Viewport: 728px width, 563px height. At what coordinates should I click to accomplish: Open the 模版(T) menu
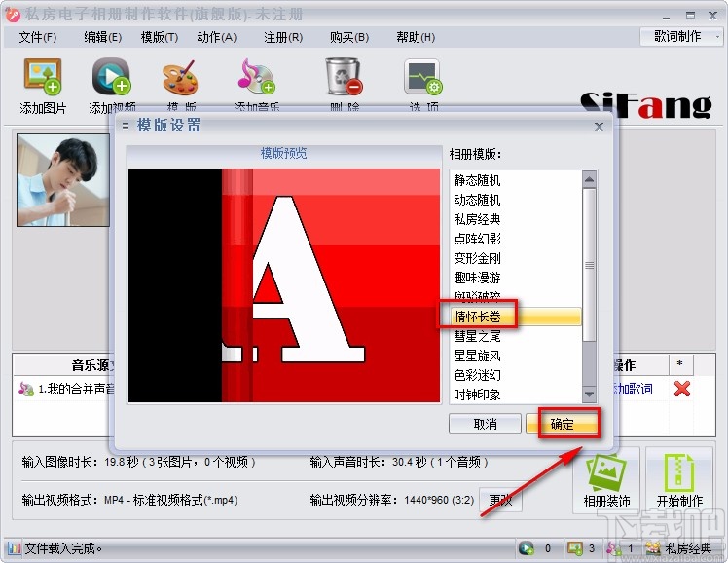[160, 37]
